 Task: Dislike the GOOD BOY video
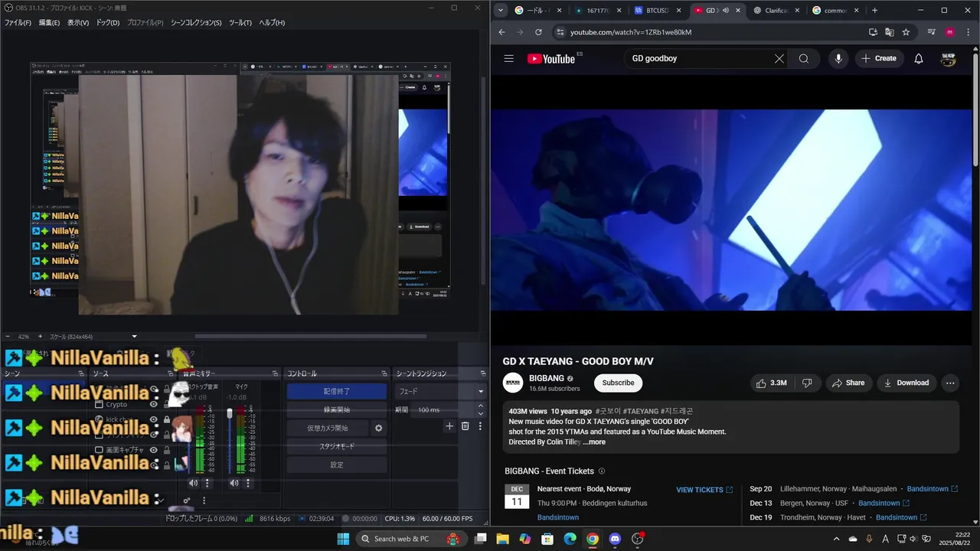[x=807, y=383]
